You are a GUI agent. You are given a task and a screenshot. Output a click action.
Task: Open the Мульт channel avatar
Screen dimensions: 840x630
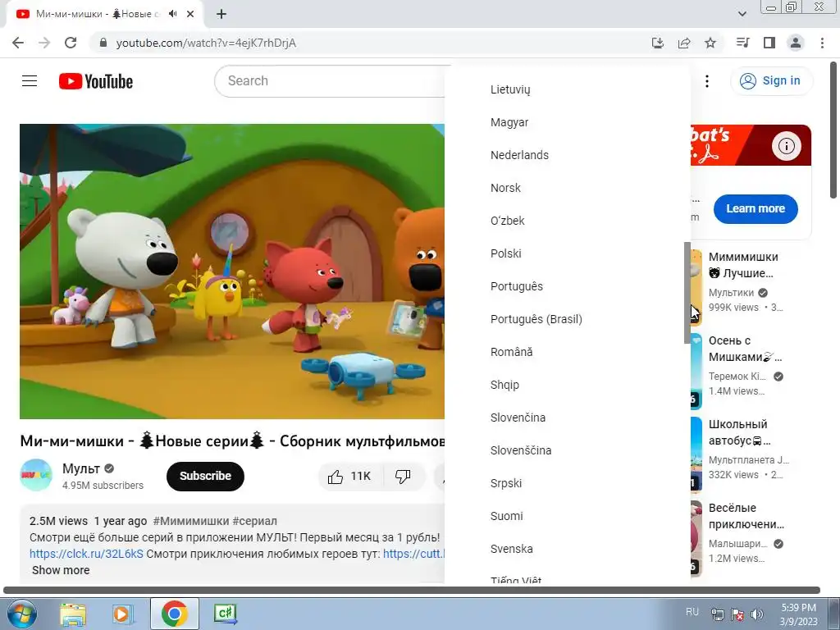tap(36, 475)
